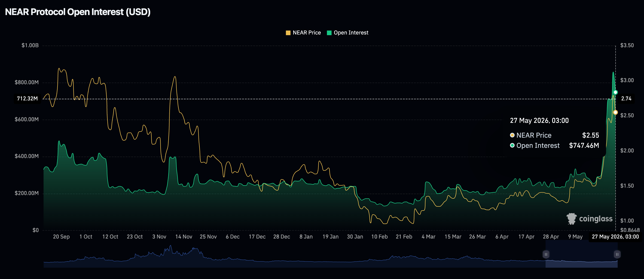
Task: Click the '14 Nov' date label
Action: [x=184, y=237]
